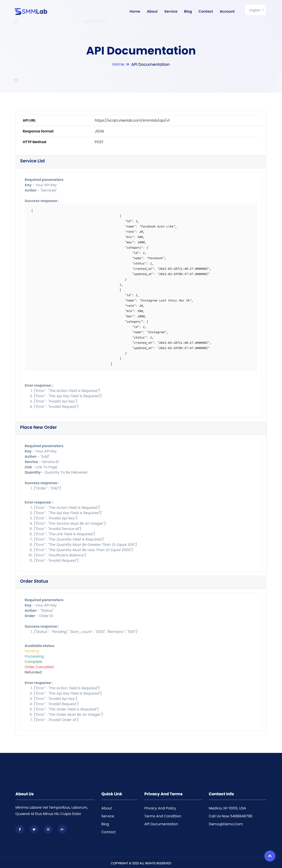Click the Home breadcrumb link
Screen dimensions: 282x868
tap(118, 64)
